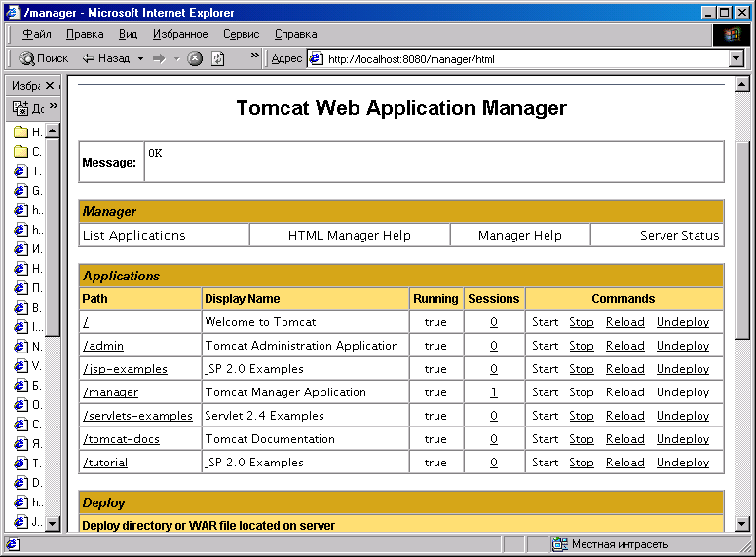Open the favorite link labeled И.
Screen dimensions: 756x557
28,249
